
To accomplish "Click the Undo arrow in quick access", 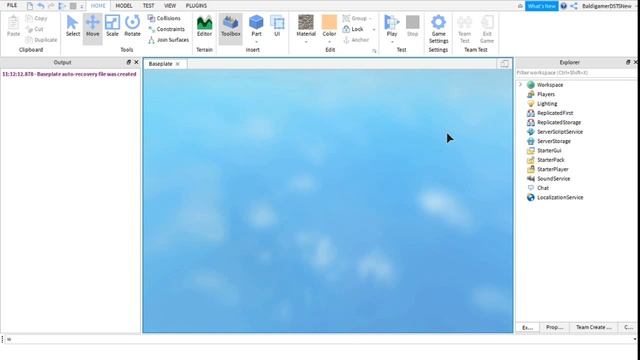I will click(40, 6).
